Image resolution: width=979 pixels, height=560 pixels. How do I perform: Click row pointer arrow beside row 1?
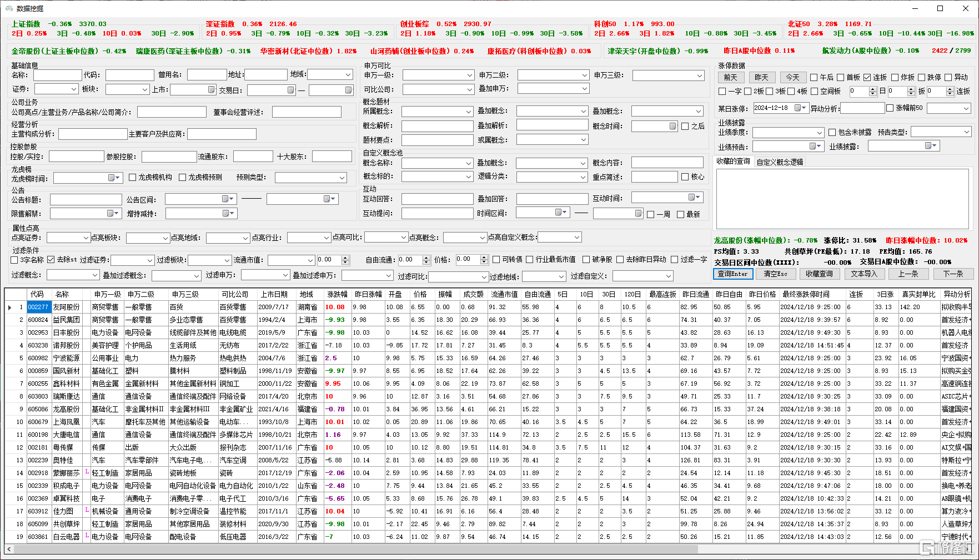(10, 307)
